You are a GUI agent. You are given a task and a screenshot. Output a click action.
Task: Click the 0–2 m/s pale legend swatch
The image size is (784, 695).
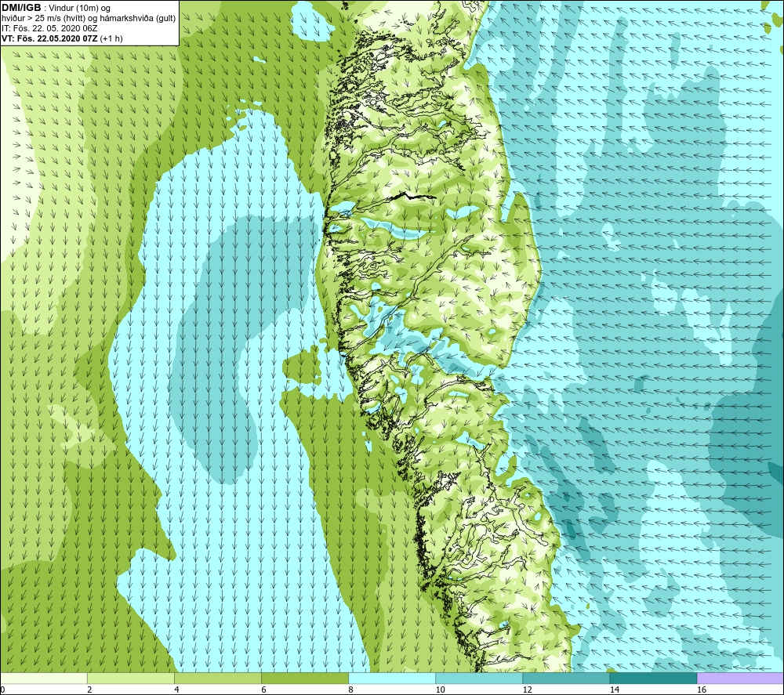[44, 678]
